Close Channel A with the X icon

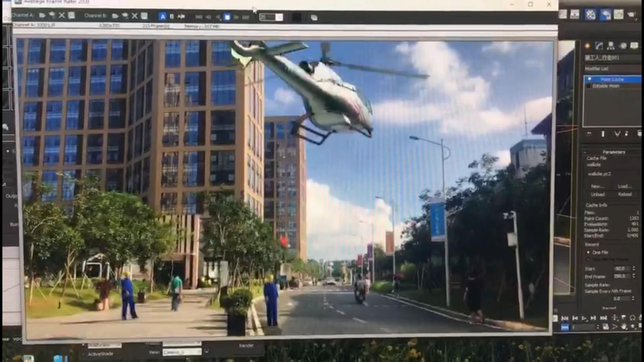(x=62, y=16)
